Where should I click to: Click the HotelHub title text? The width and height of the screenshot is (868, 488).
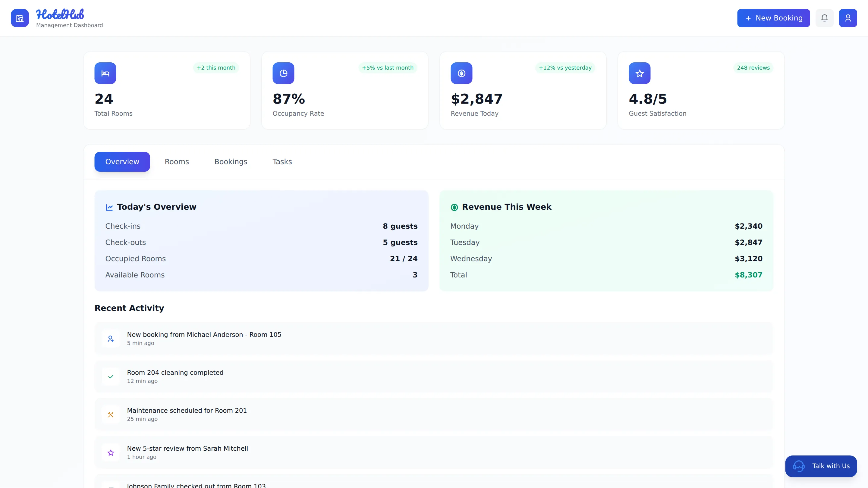tap(60, 14)
